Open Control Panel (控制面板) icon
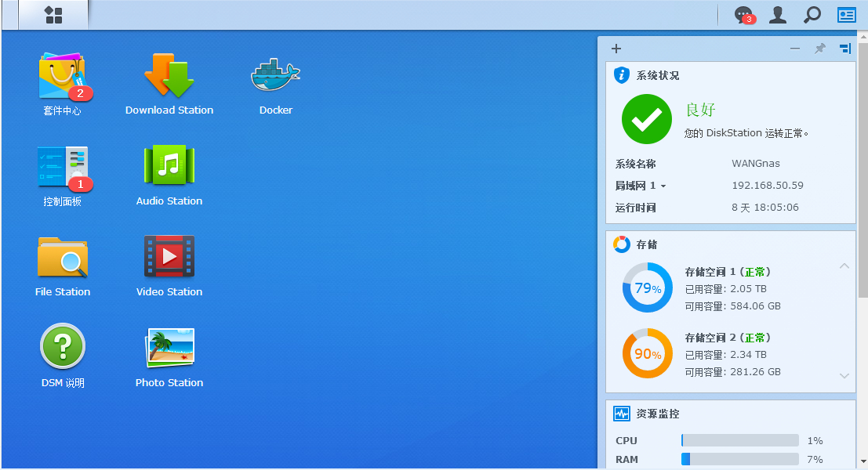 point(62,167)
